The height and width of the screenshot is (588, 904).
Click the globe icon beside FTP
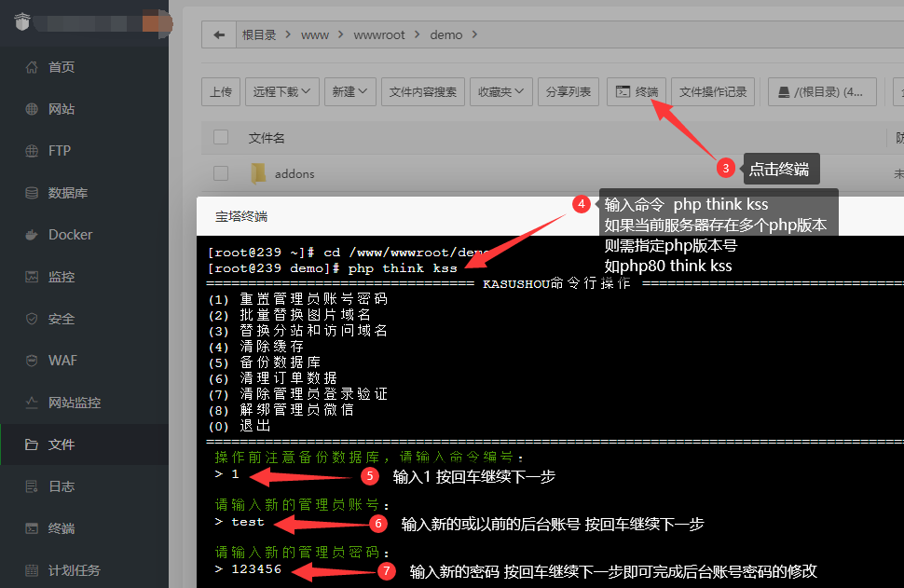[x=32, y=151]
